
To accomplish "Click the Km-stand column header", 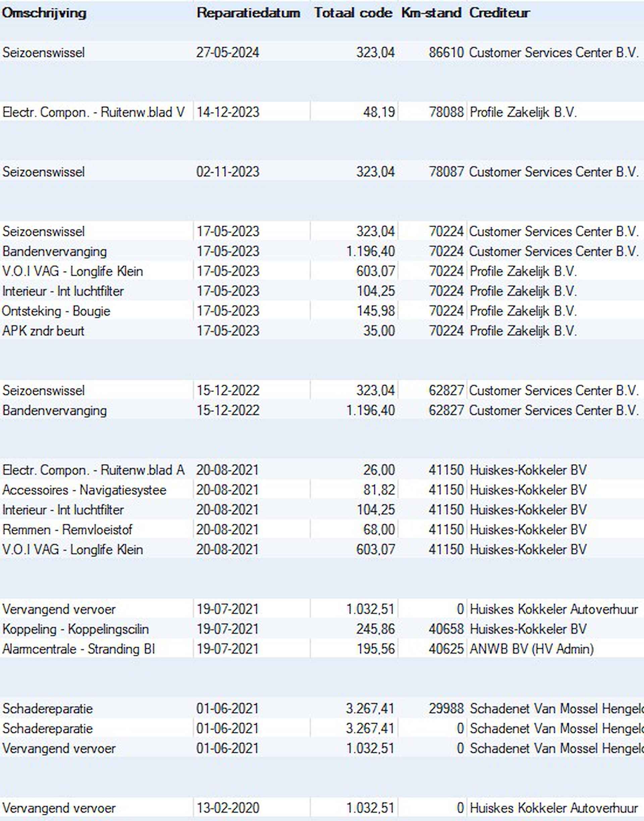I will [431, 13].
